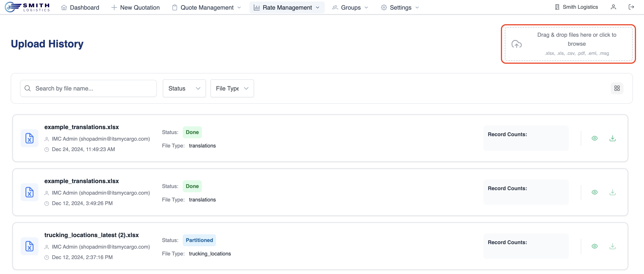Download Dec 12 example_translations.xlsx file
Screen dimensions: 644x274
pyautogui.click(x=612, y=192)
